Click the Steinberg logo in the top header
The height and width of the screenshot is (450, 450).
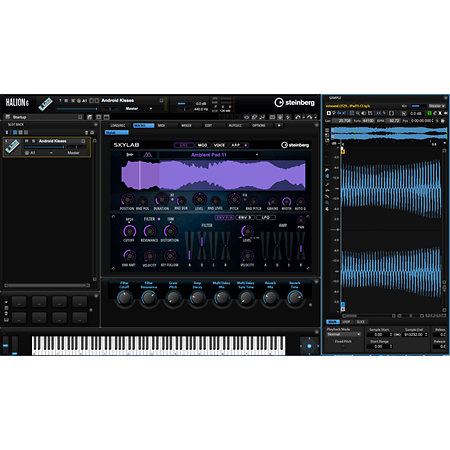point(294,102)
